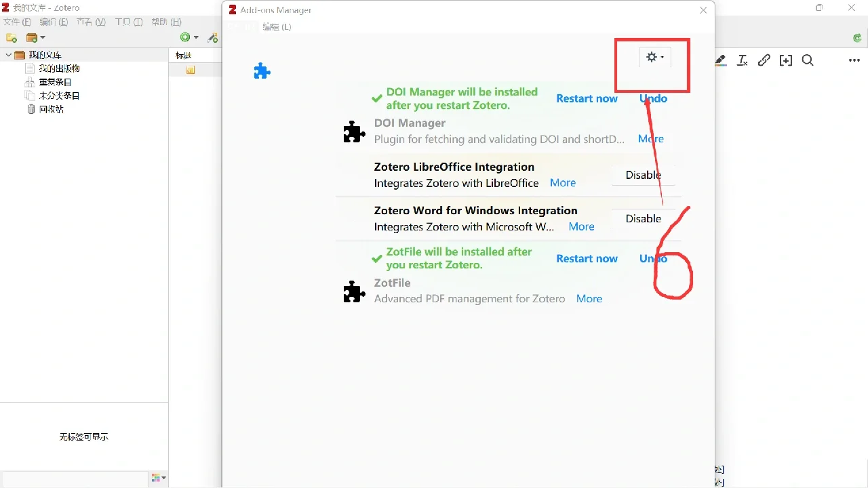Click the find magnifier icon in note editor
This screenshot has height=488, width=868.
(x=808, y=60)
